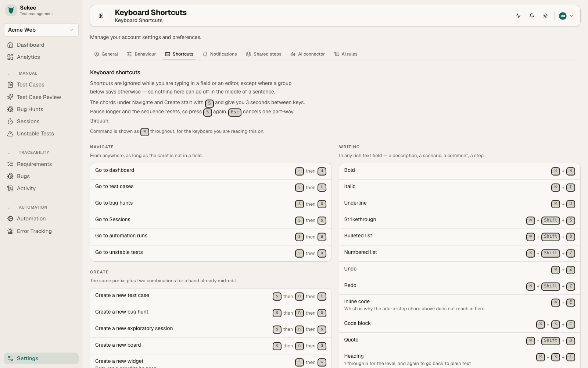Click the 'Inline code' shortcut row
This screenshot has height=368, width=588.
click(459, 305)
